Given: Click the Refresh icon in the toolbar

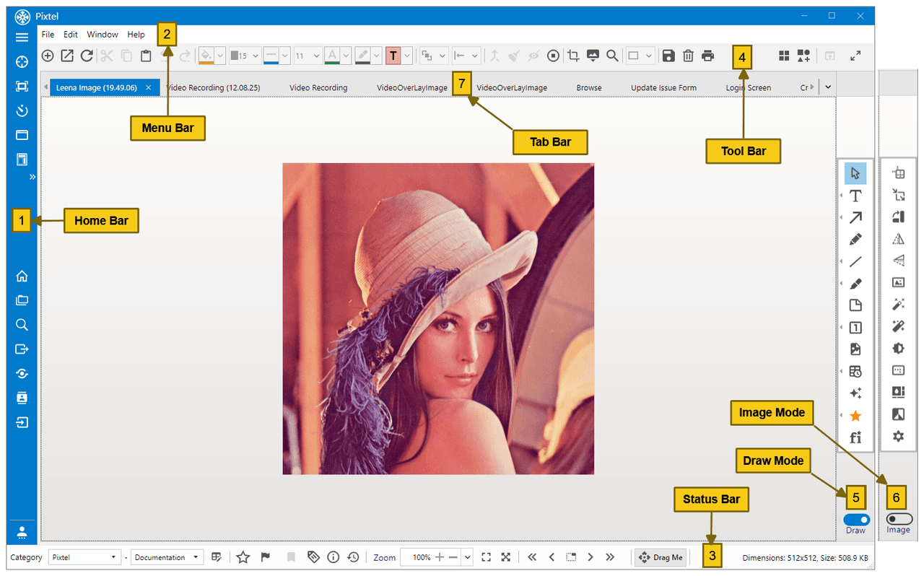Looking at the screenshot, I should point(87,56).
